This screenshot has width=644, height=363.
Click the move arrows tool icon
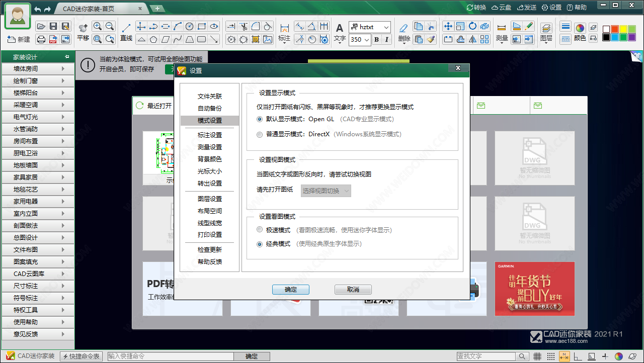(448, 27)
